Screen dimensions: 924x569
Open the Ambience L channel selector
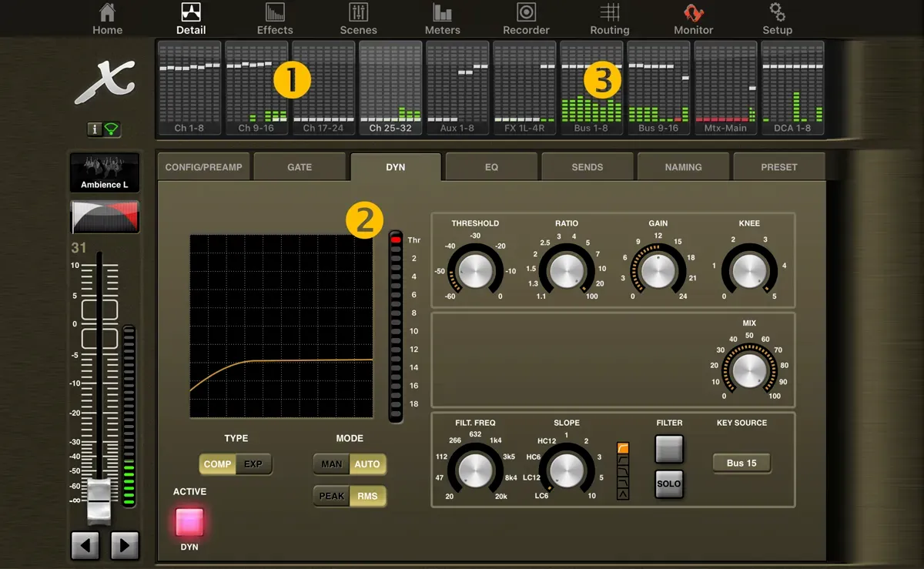(x=105, y=172)
